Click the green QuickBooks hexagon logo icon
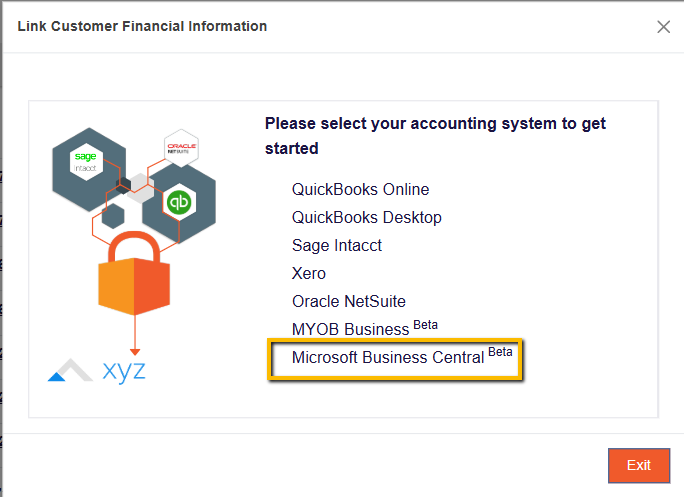The height and width of the screenshot is (497, 684). pos(180,202)
